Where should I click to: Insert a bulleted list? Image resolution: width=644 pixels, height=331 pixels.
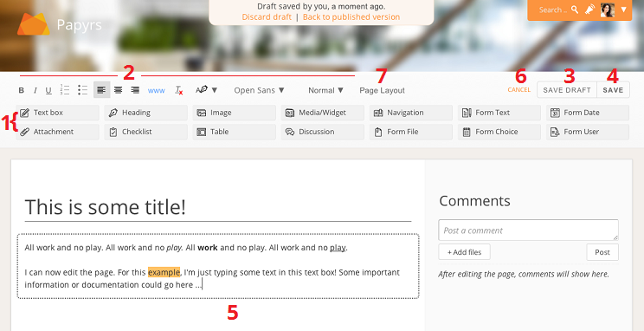point(82,90)
